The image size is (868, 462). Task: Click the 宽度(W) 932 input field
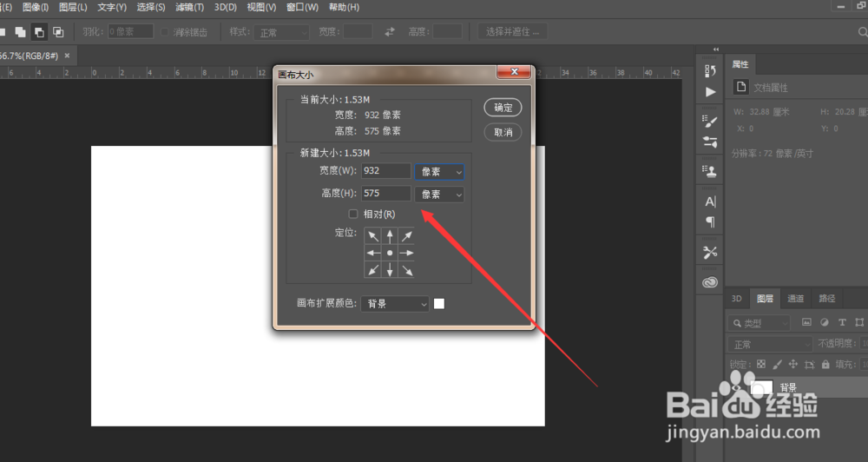click(386, 170)
